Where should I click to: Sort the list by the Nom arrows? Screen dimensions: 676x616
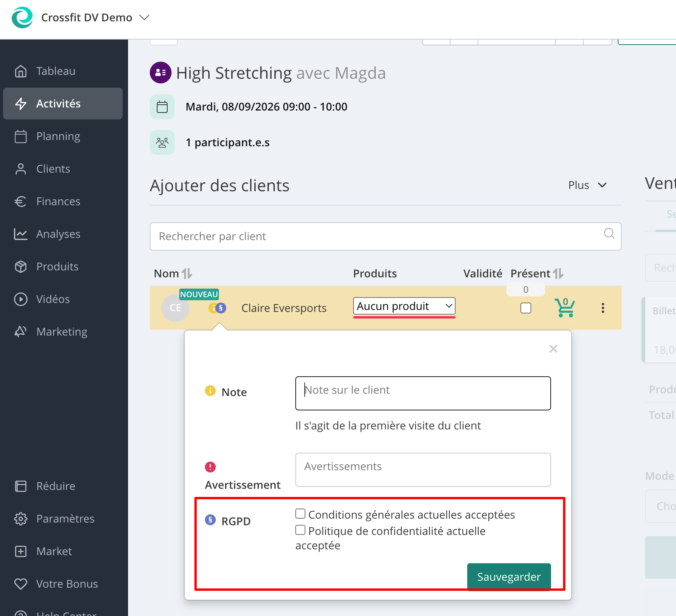pyautogui.click(x=187, y=273)
